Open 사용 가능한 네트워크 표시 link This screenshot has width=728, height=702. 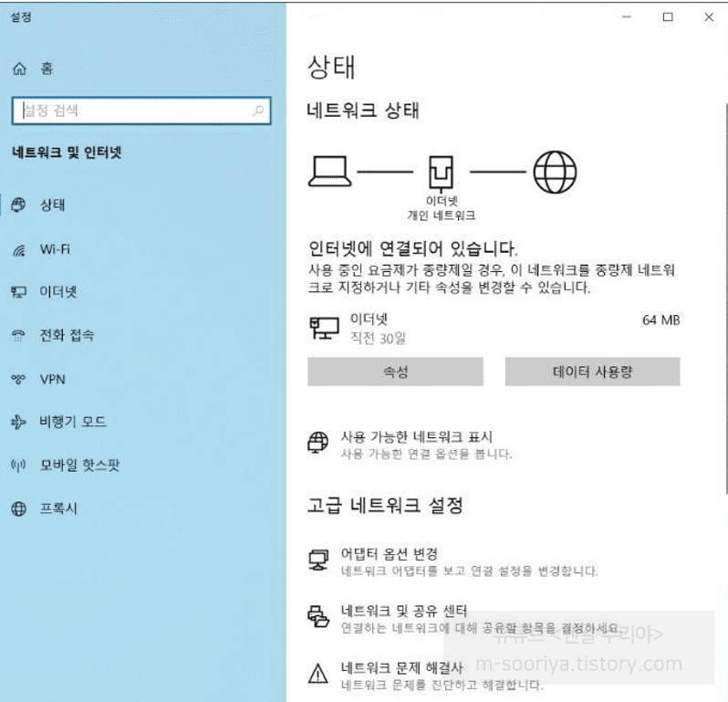[x=416, y=437]
